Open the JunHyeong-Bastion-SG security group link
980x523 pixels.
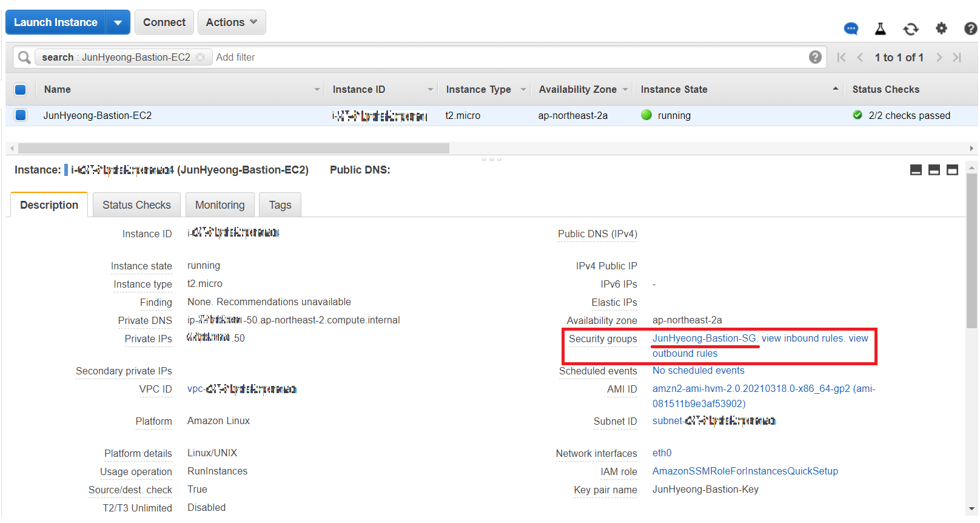(x=704, y=339)
